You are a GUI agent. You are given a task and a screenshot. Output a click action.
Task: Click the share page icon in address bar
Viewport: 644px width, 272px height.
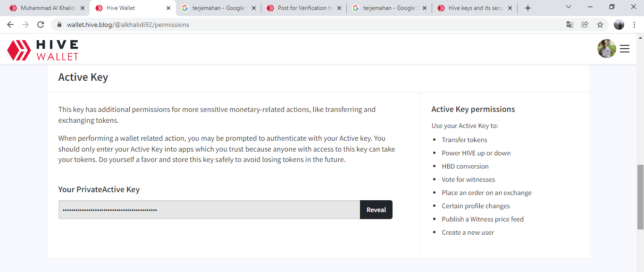click(x=585, y=25)
